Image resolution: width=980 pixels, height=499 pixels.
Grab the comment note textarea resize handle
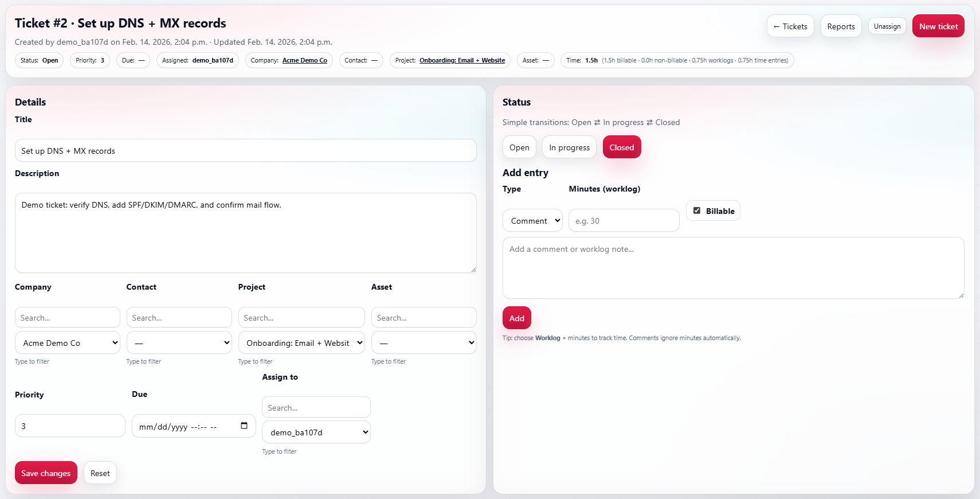pyautogui.click(x=961, y=295)
